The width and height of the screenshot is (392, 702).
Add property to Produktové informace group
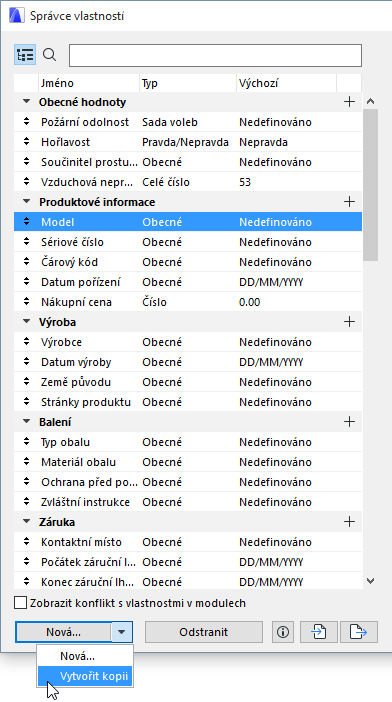click(349, 202)
